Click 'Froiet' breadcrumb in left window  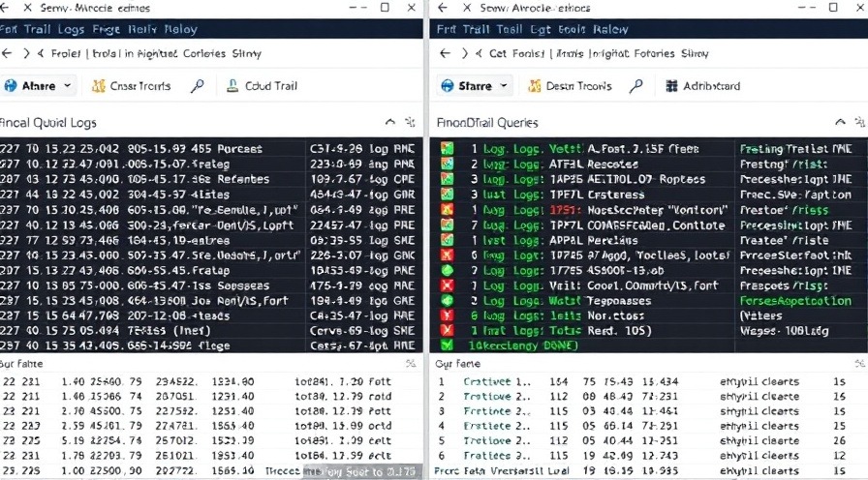(66, 53)
